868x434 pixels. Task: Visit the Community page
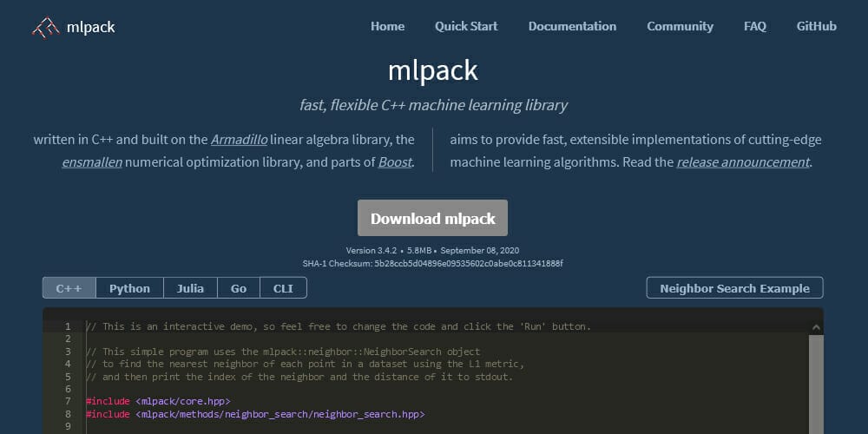point(680,26)
